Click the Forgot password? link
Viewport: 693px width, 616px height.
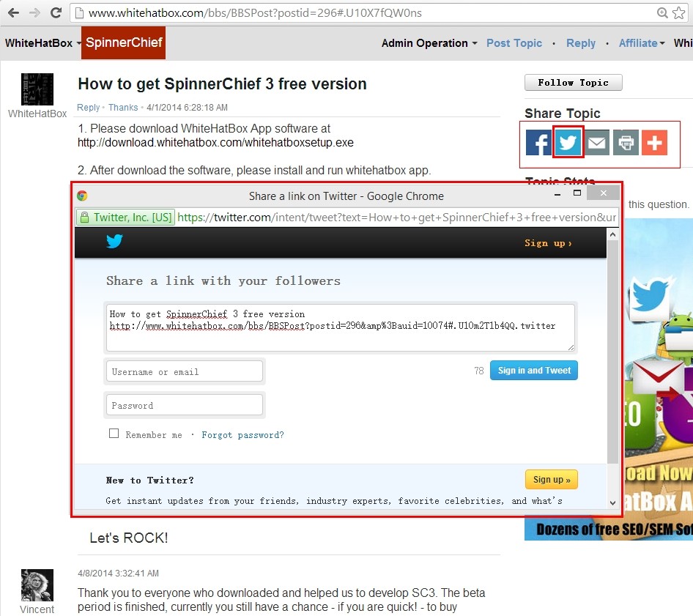[242, 435]
